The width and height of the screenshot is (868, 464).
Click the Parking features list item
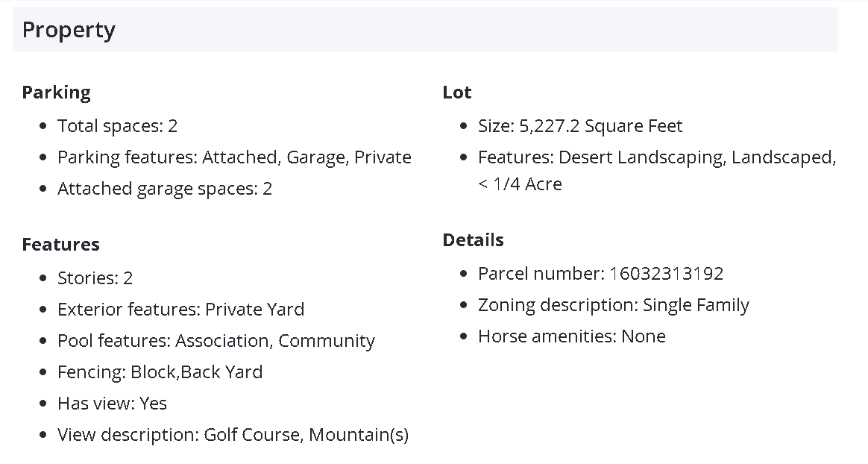pyautogui.click(x=234, y=157)
